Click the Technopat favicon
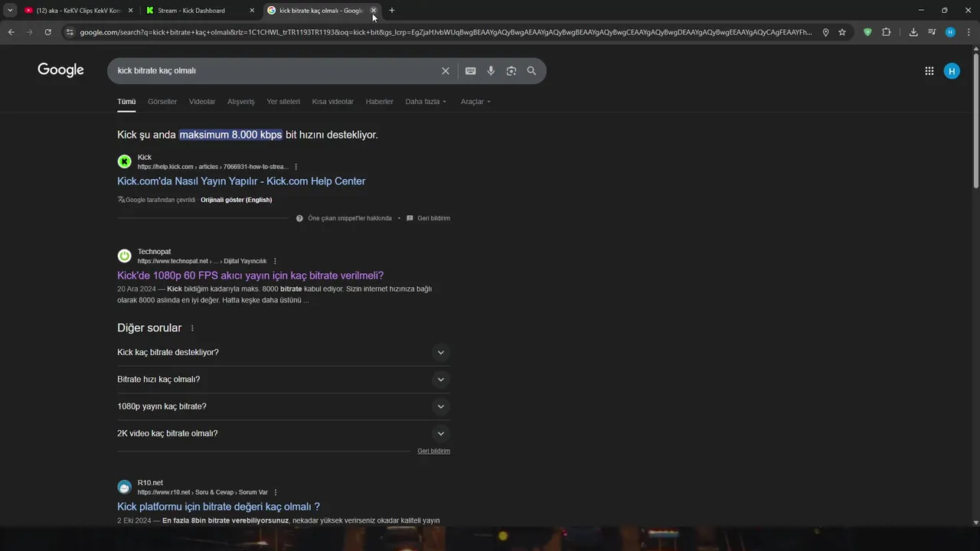 (124, 256)
